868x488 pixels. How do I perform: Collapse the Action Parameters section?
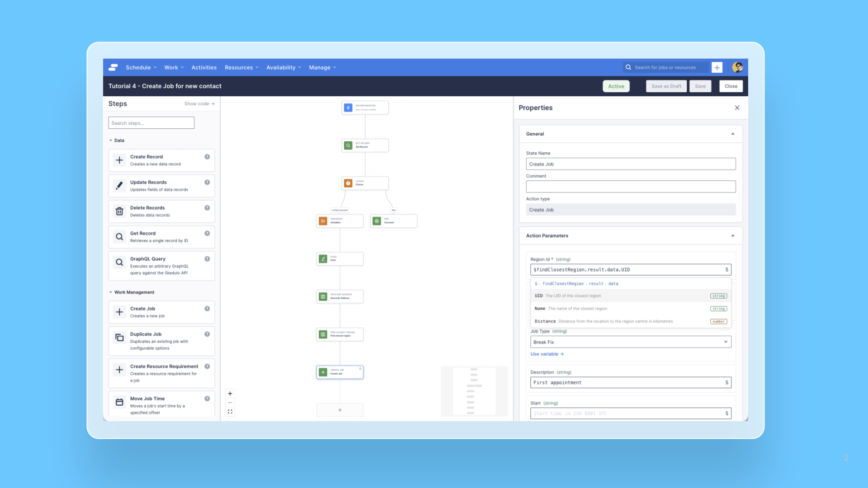click(733, 236)
